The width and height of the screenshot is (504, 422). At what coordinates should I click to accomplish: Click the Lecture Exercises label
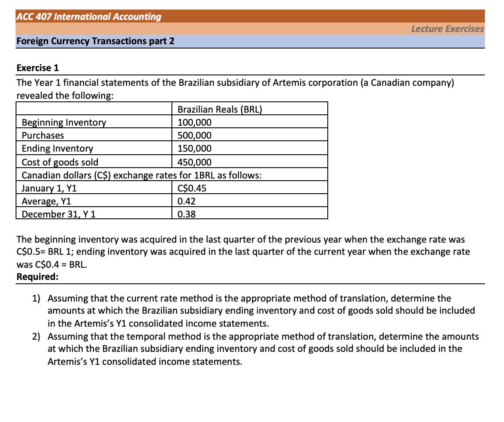point(447,29)
